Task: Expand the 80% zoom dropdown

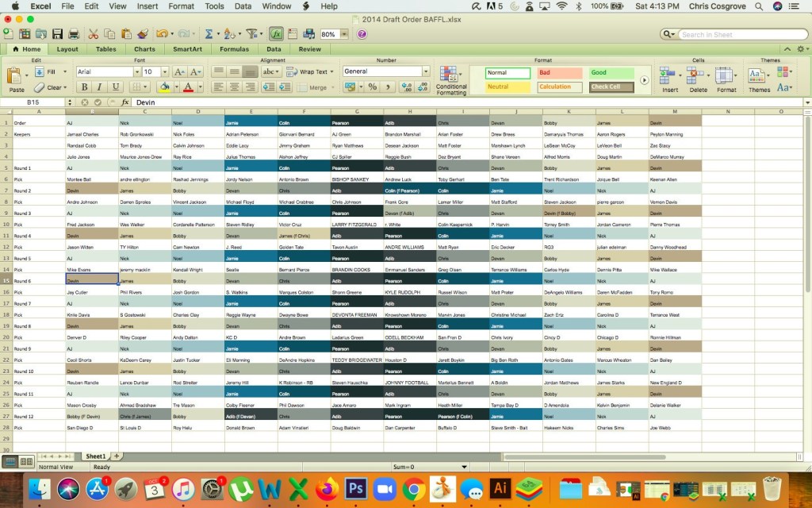Action: (345, 35)
